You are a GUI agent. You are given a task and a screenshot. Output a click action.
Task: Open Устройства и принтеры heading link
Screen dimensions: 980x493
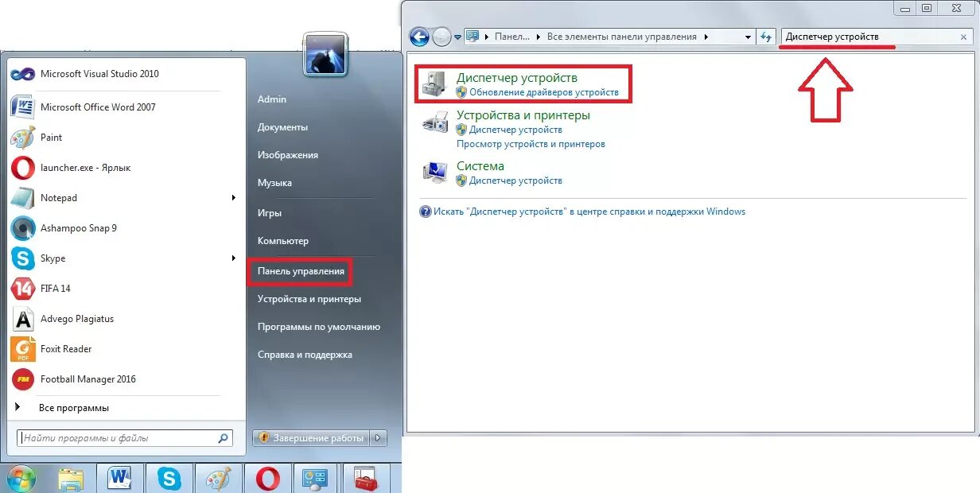tap(523, 115)
